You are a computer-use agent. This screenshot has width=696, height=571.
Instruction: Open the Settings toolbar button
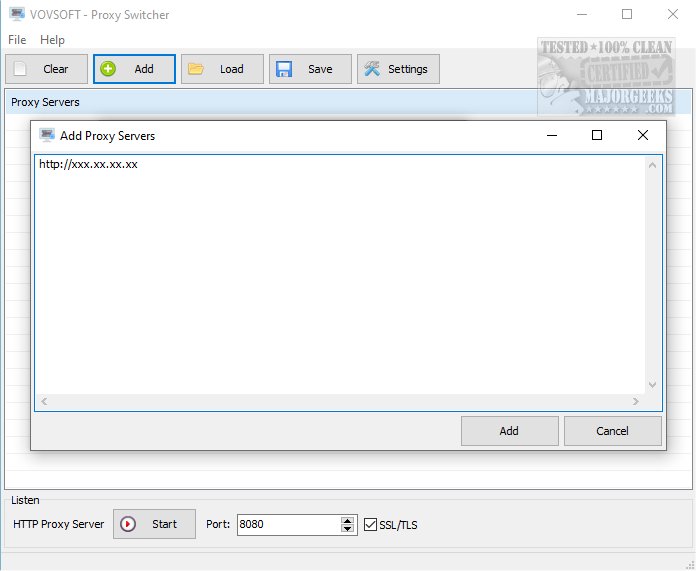(x=398, y=69)
